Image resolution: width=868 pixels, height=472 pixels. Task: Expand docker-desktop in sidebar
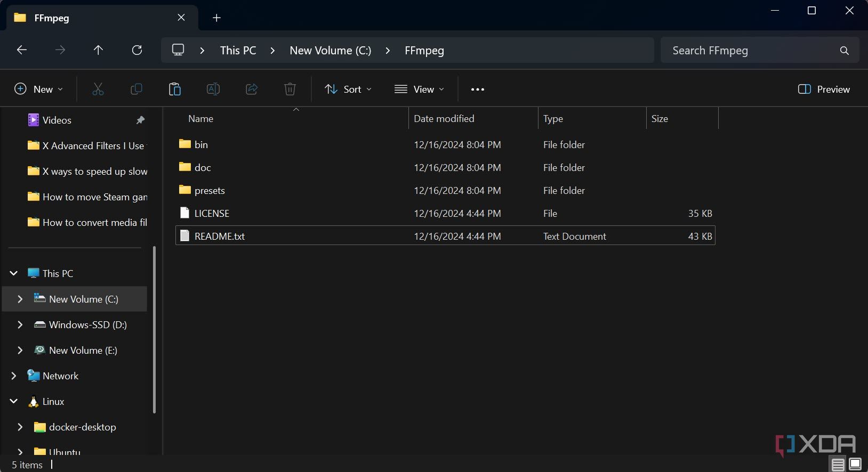tap(20, 427)
